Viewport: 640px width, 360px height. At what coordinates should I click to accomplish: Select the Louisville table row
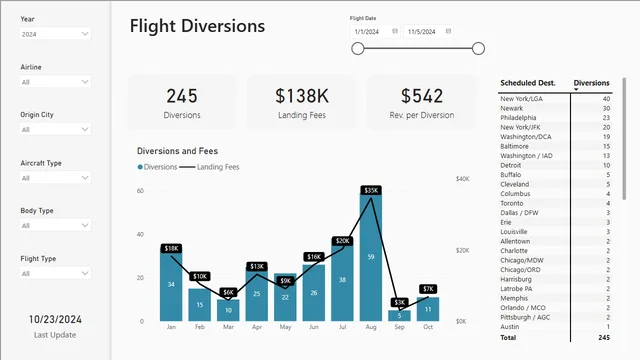555,232
